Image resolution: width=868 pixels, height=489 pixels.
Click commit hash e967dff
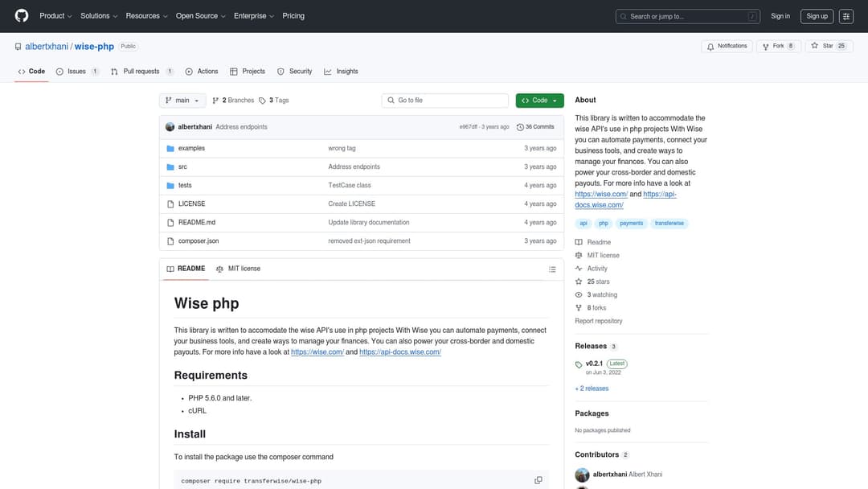[468, 127]
